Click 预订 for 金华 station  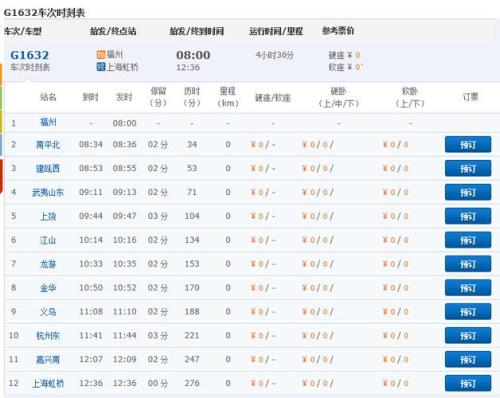tap(468, 288)
